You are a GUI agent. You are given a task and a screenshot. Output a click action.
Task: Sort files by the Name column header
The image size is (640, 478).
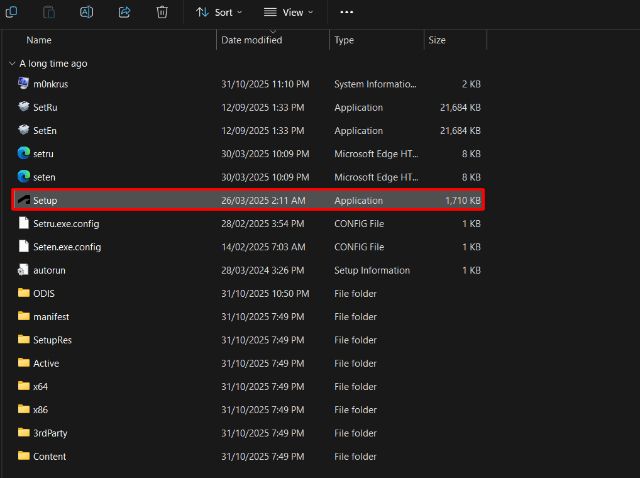coord(39,40)
